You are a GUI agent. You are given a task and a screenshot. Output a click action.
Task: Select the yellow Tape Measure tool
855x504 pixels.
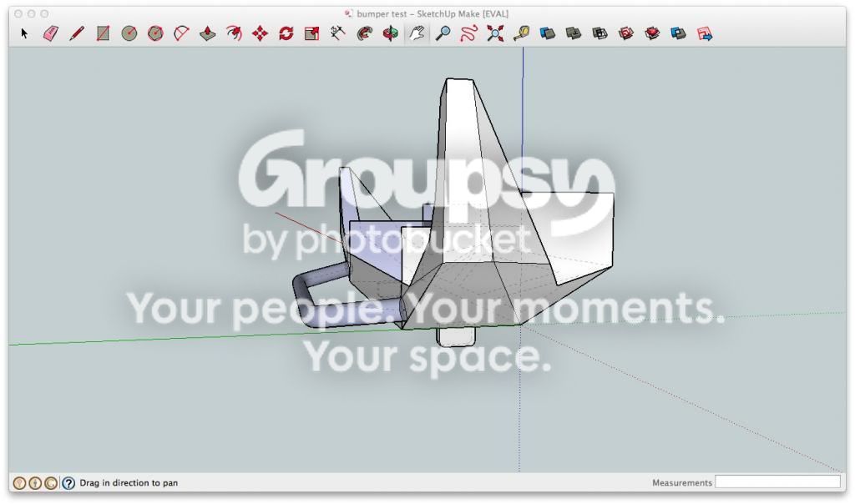(521, 33)
